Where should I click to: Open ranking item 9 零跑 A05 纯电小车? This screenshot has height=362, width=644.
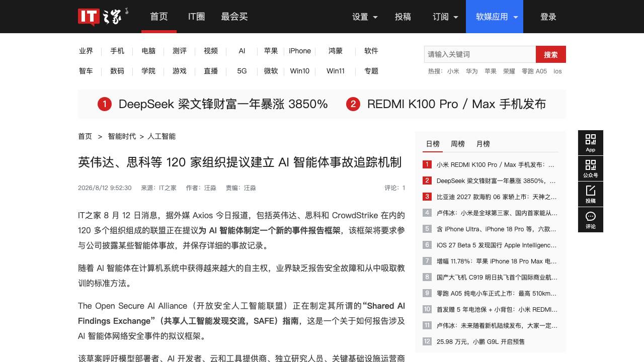497,293
